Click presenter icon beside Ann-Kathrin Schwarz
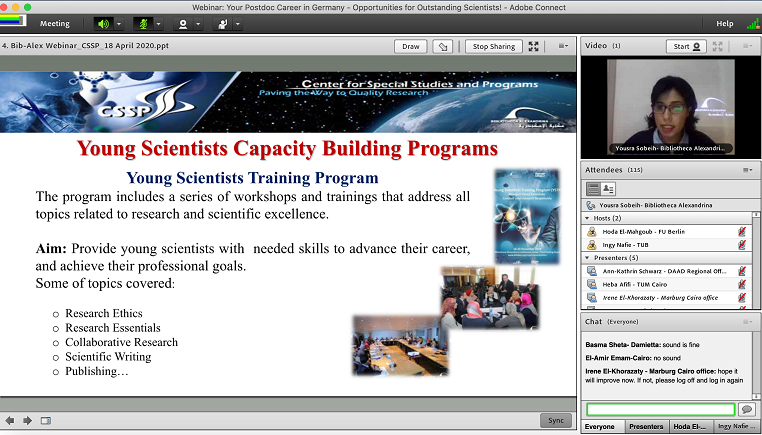This screenshot has width=762, height=435. pos(591,271)
